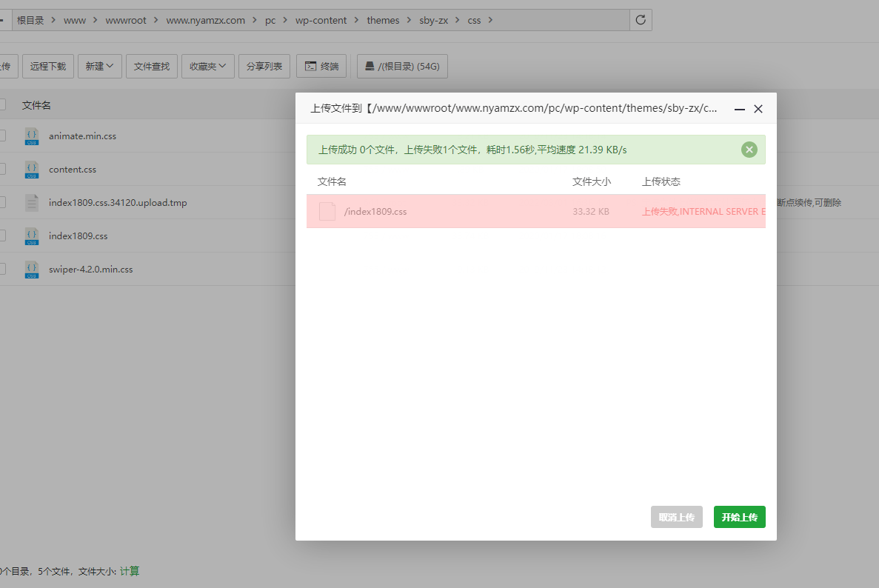Navigate to 根目录 in breadcrumb
This screenshot has height=588, width=879.
tap(30, 20)
